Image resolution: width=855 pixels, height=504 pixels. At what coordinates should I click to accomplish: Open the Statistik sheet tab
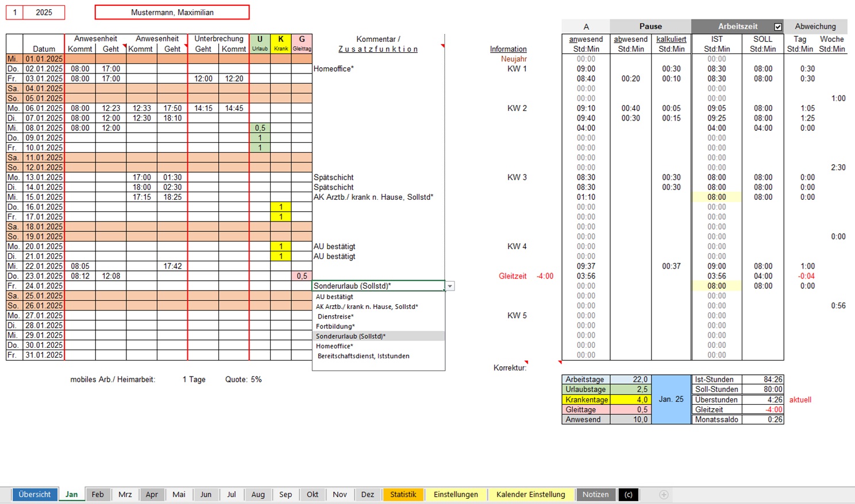[403, 494]
